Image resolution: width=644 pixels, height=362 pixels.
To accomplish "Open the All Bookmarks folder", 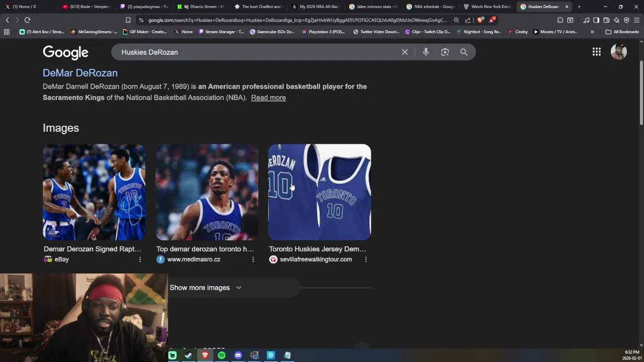I will coord(622,32).
